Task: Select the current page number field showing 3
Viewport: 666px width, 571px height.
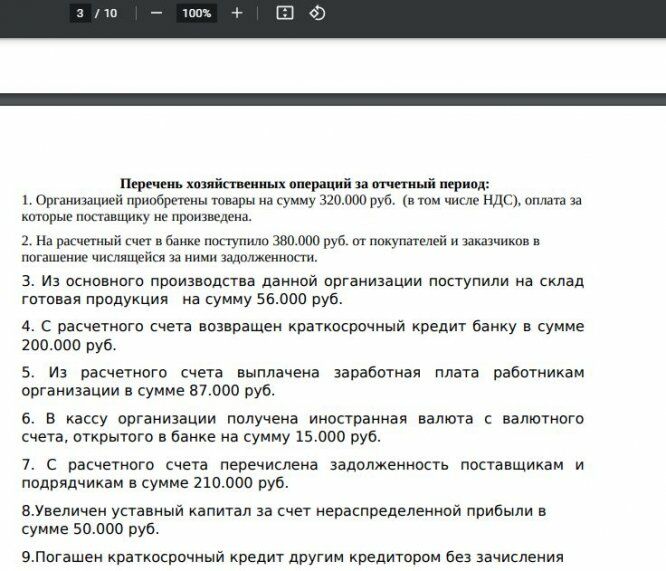Action: click(x=80, y=13)
